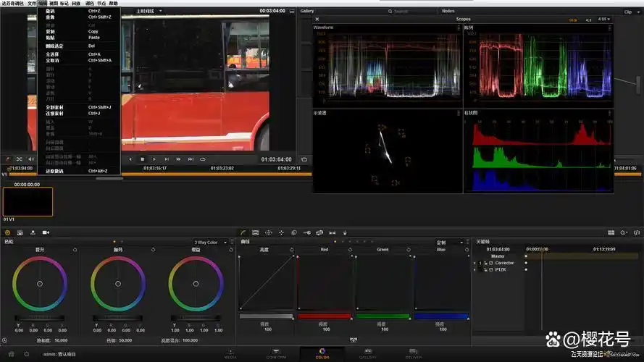This screenshot has width=644, height=362.
Task: Click the 4:3 scopes aspect button
Action: click(587, 20)
